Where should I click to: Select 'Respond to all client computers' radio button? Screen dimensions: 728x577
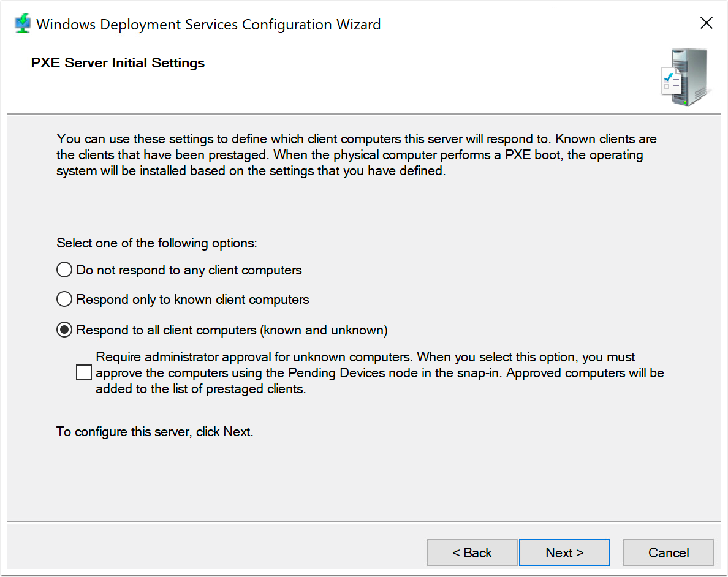(x=64, y=330)
